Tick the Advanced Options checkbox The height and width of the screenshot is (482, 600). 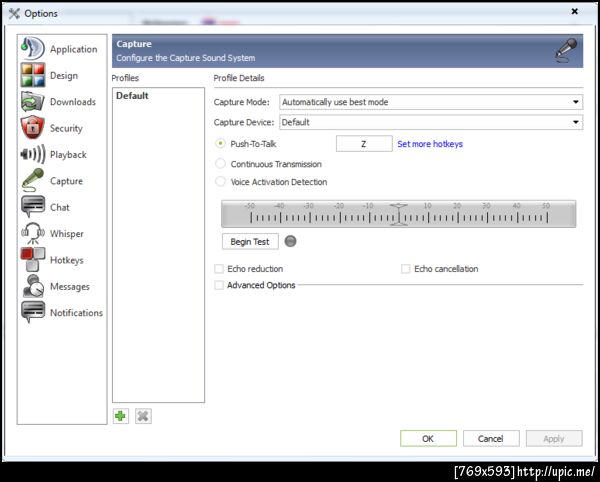(219, 285)
